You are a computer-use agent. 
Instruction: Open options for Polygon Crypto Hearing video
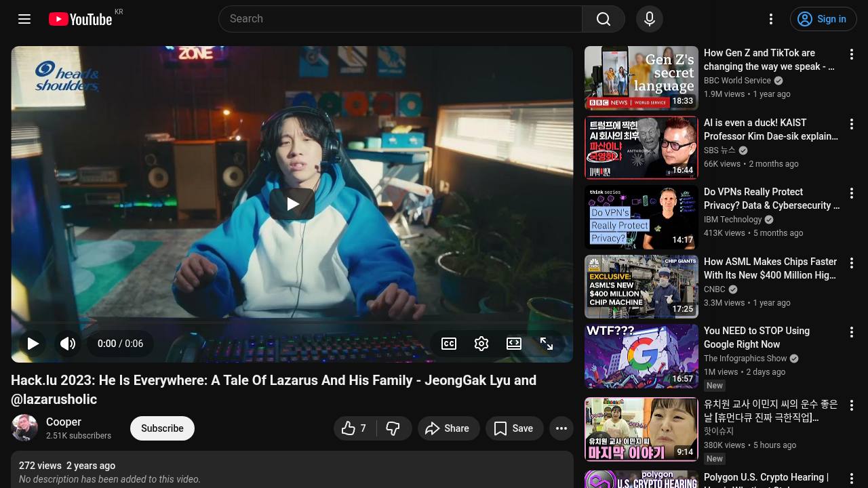coord(852,479)
